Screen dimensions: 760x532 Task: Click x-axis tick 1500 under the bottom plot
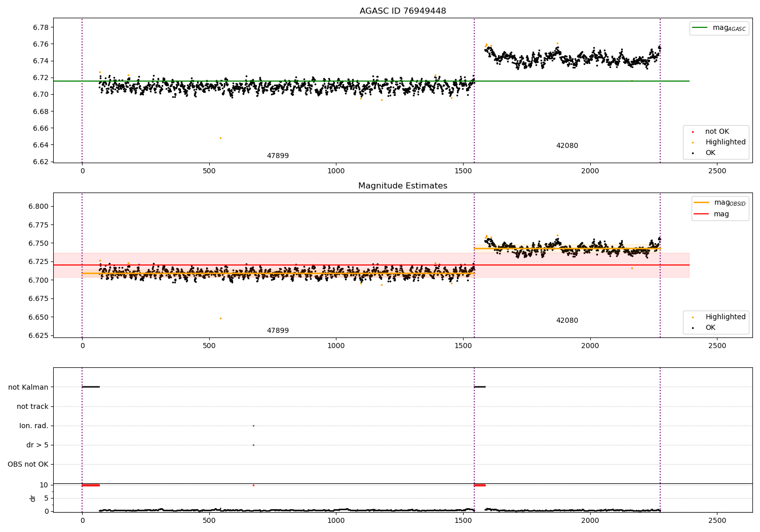tap(463, 521)
